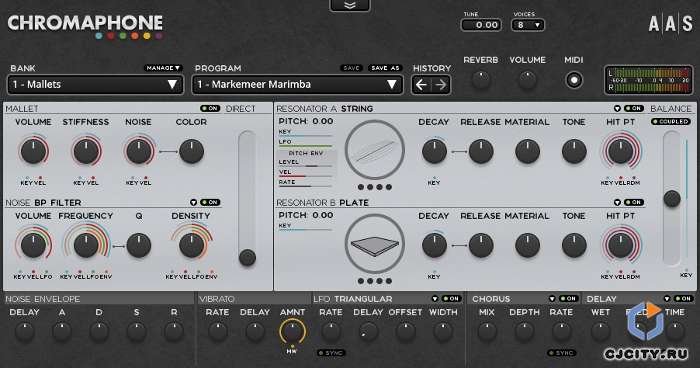Click the history forward arrow
The height and width of the screenshot is (368, 700).
click(441, 84)
